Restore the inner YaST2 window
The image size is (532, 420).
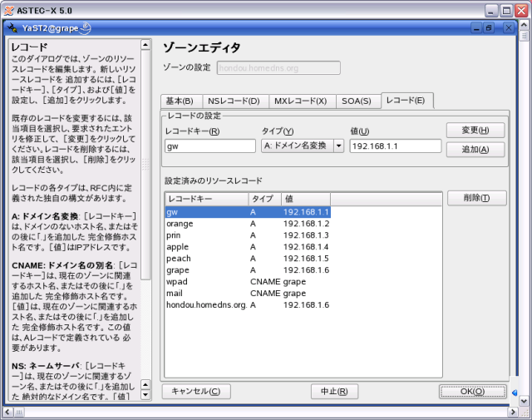[x=488, y=27]
